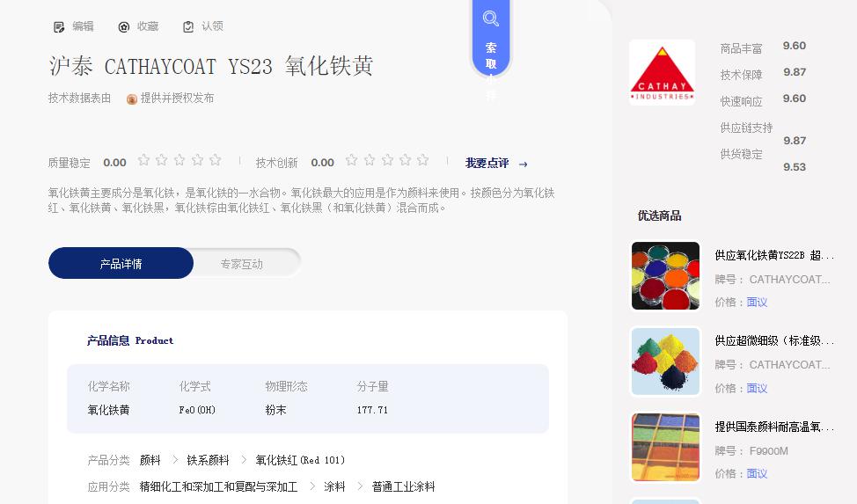Image resolution: width=857 pixels, height=504 pixels.
Task: Click chevron between 颜料 and 铁系颜料
Action: click(175, 460)
